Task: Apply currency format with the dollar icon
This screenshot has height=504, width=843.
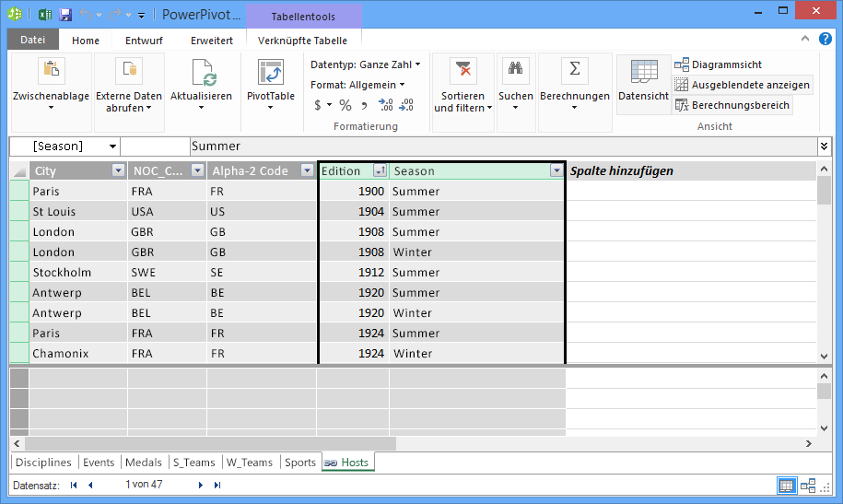Action: pos(318,105)
